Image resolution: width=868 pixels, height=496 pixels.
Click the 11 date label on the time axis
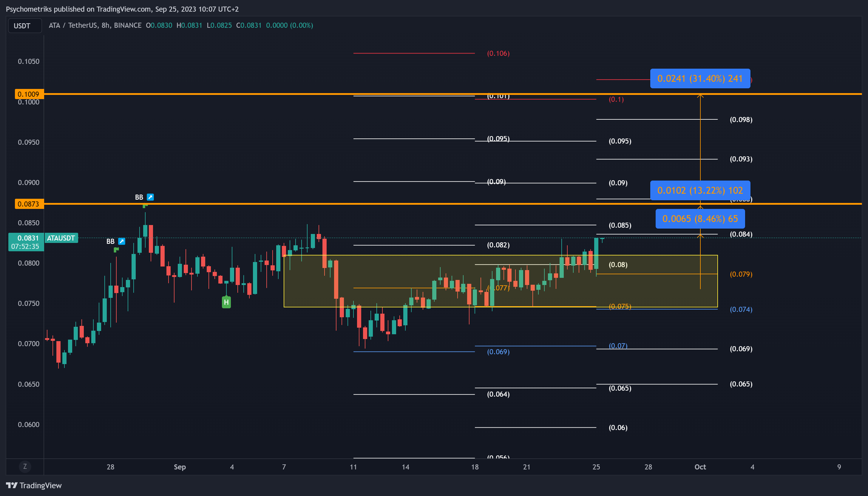tap(353, 467)
